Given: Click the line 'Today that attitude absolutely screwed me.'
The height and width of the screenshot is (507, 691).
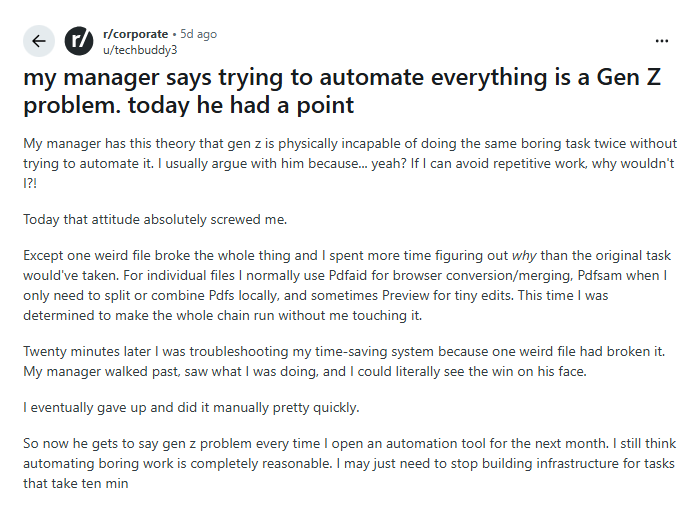Looking at the screenshot, I should 155,219.
